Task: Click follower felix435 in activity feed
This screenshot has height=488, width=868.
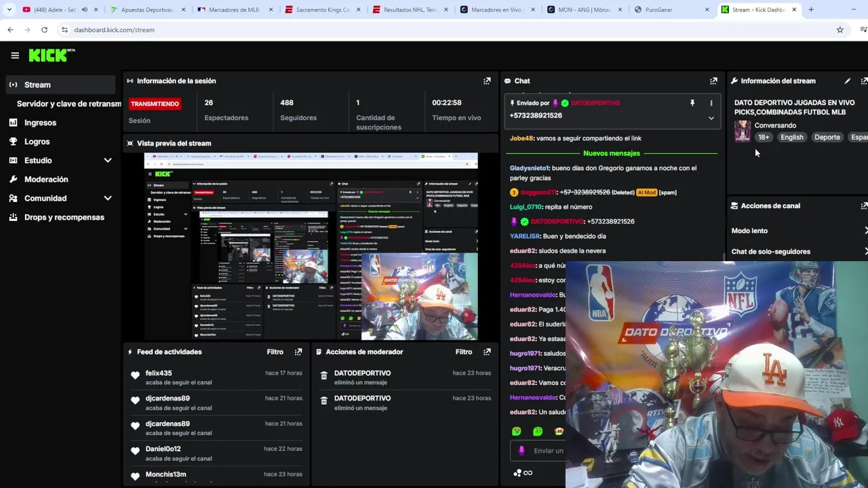Action: tap(159, 373)
